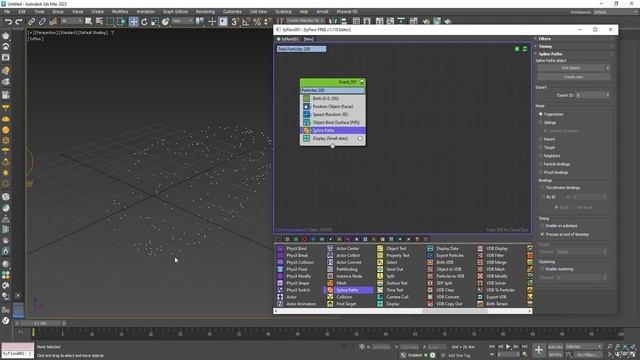Add the Instance Node operator
Screen dimensions: 640x360
[x=349, y=276]
